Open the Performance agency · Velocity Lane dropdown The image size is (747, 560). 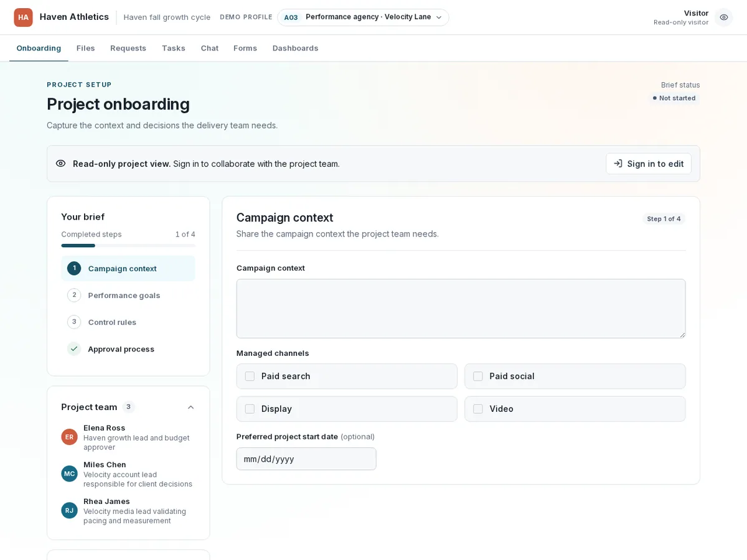pos(363,17)
